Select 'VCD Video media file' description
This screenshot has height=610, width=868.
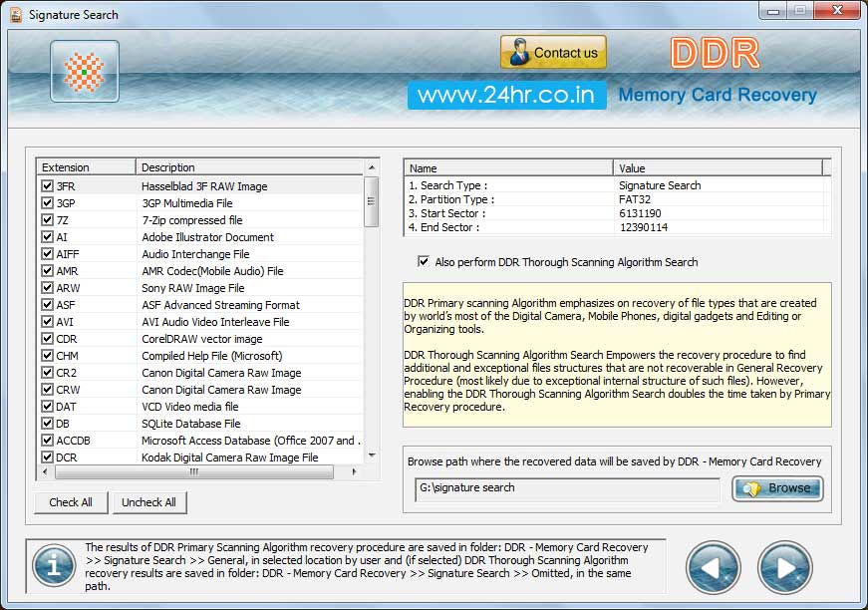(x=190, y=407)
